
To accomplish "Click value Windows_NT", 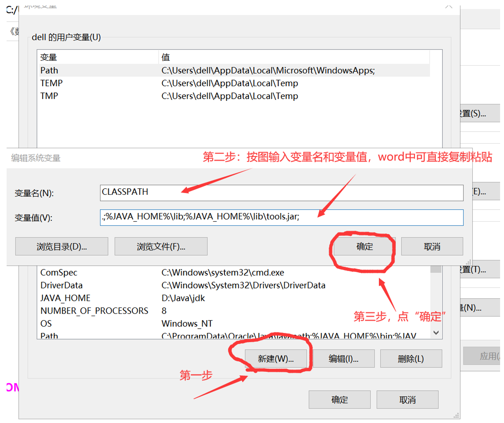I will 187,323.
